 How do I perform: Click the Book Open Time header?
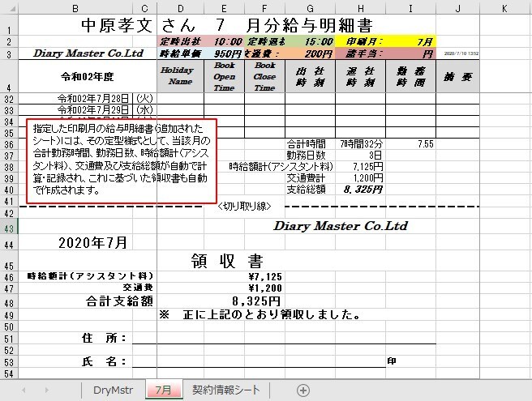224,76
